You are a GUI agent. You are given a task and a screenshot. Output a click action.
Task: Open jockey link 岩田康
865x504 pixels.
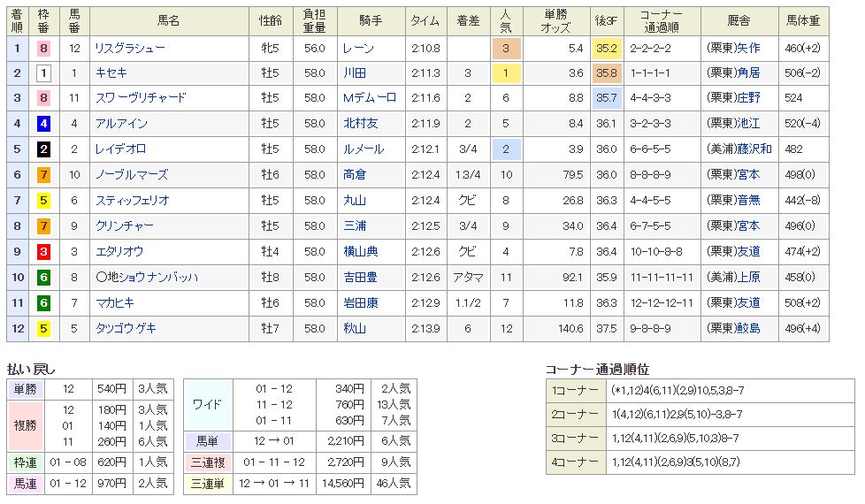[x=361, y=302]
